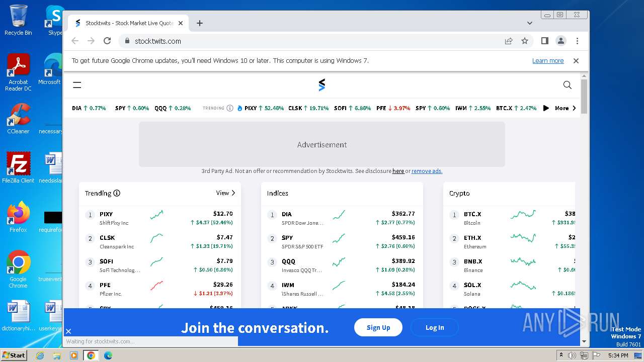Click the Stocktwits logo

coord(322,85)
